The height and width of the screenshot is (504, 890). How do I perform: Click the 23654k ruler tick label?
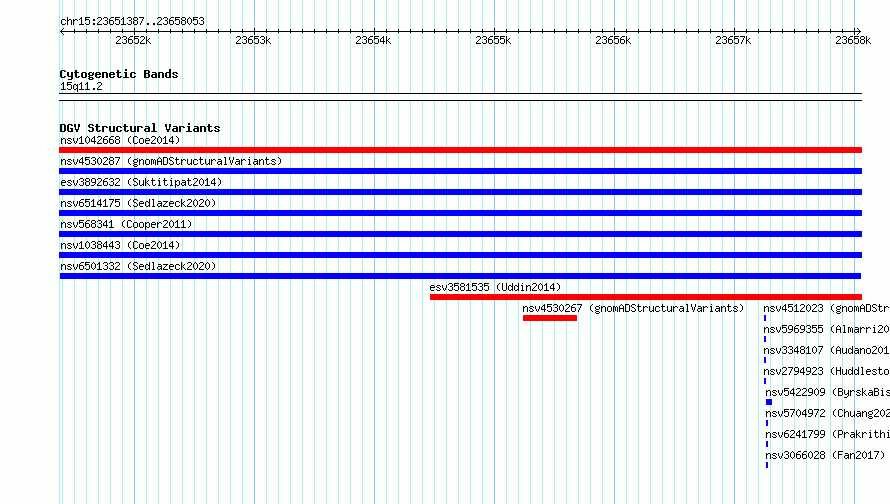click(373, 40)
